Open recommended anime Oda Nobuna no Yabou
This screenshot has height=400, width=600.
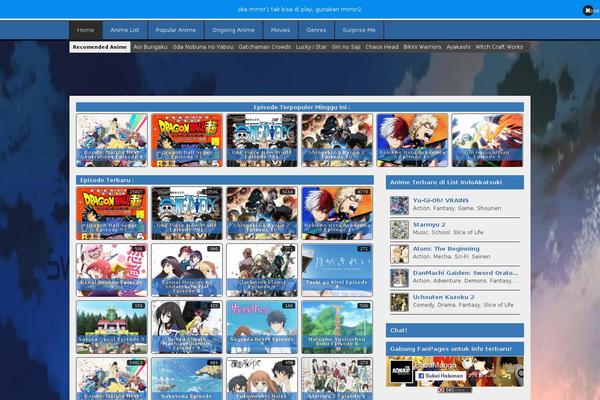203,47
